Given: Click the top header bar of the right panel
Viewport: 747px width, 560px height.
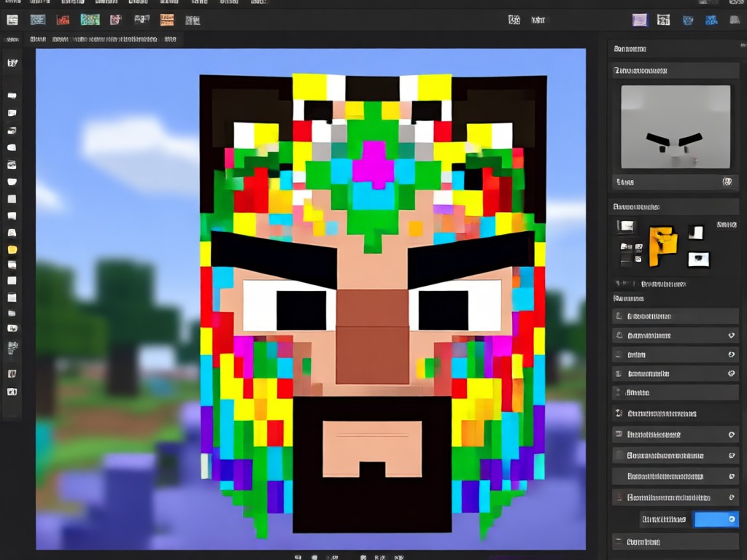Looking at the screenshot, I should pos(676,49).
